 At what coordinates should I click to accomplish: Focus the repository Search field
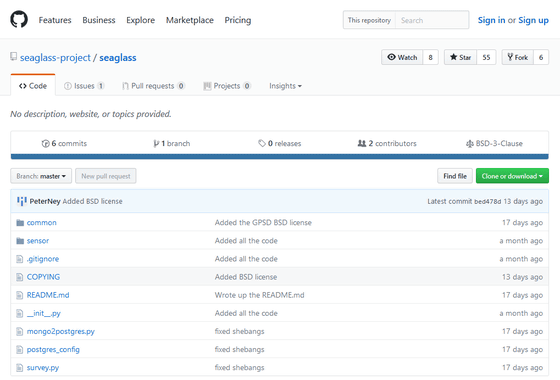tap(432, 20)
